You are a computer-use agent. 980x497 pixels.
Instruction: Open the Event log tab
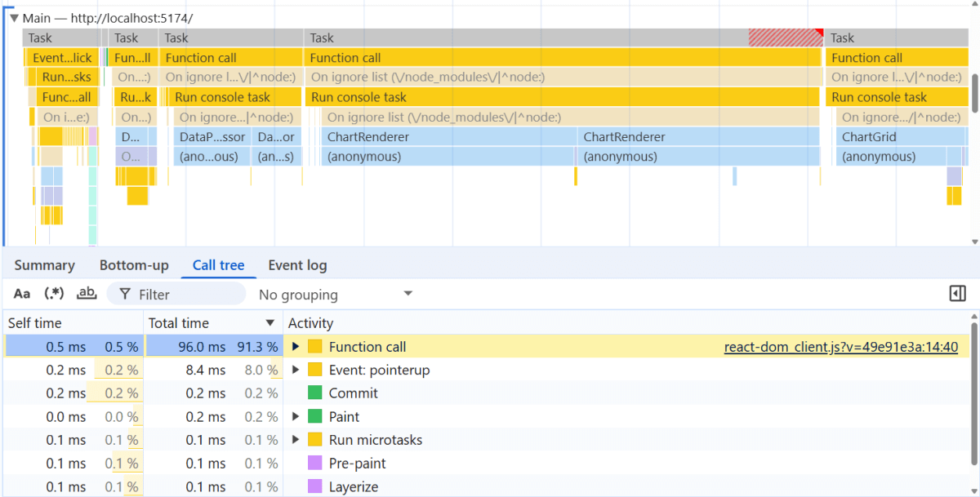tap(297, 264)
